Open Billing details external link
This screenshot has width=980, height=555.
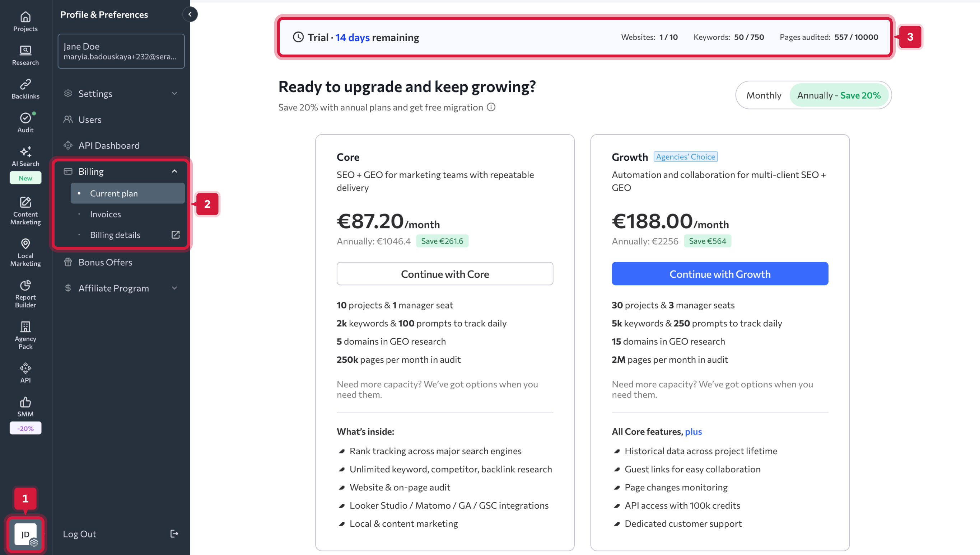click(115, 235)
